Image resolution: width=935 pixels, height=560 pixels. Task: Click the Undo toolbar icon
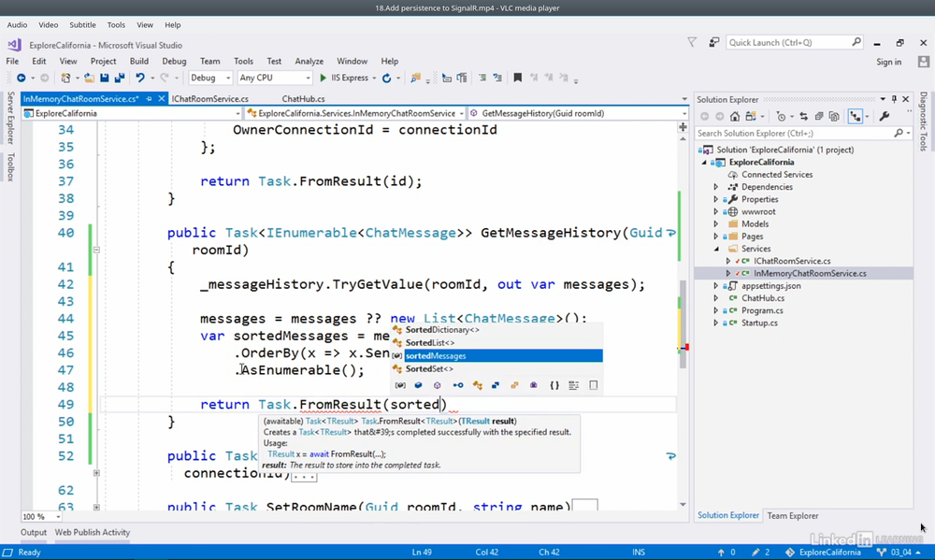140,79
